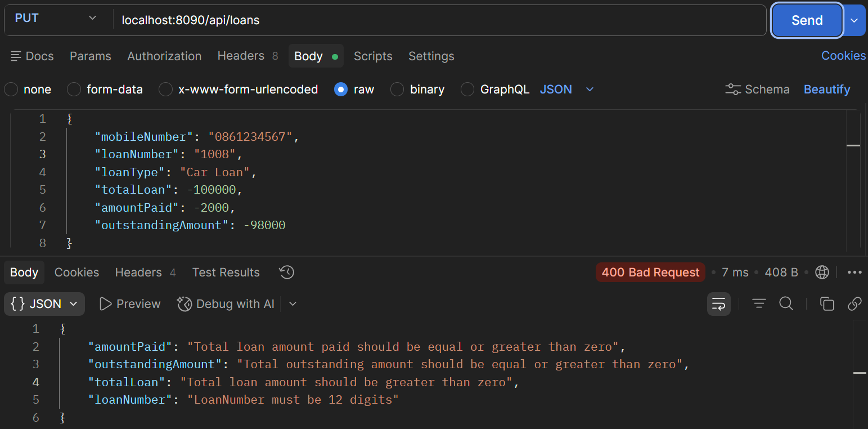
Task: Click the "Car Loan" loanType value
Action: click(215, 172)
